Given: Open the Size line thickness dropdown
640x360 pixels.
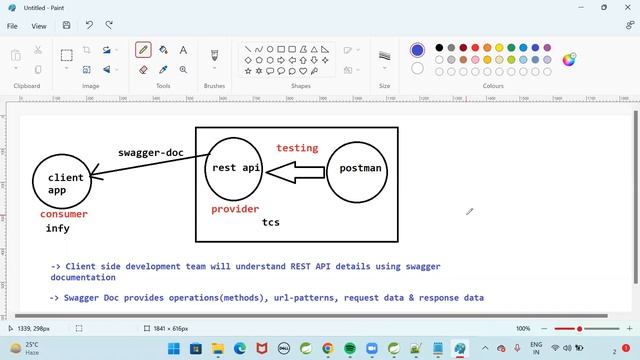Looking at the screenshot, I should pyautogui.click(x=384, y=69).
